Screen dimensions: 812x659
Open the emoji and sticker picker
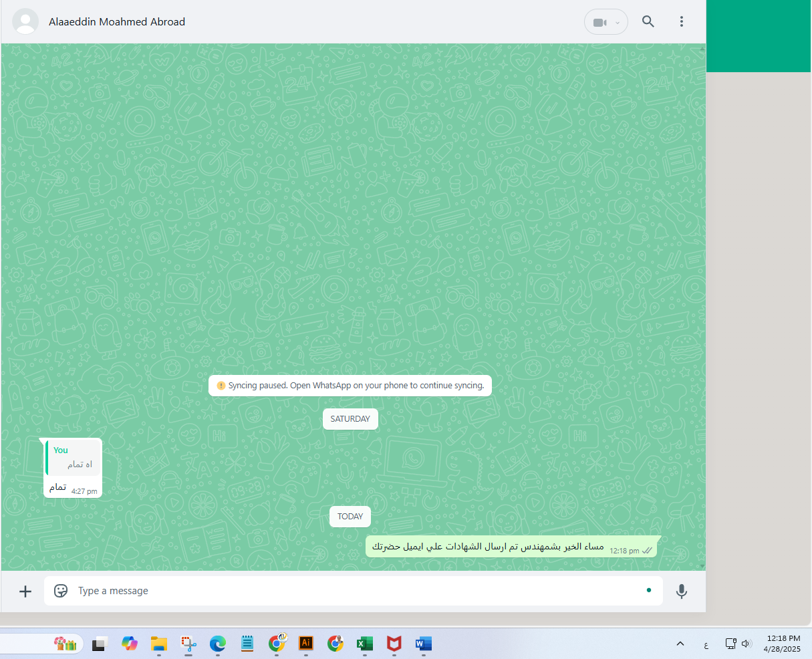pos(61,591)
